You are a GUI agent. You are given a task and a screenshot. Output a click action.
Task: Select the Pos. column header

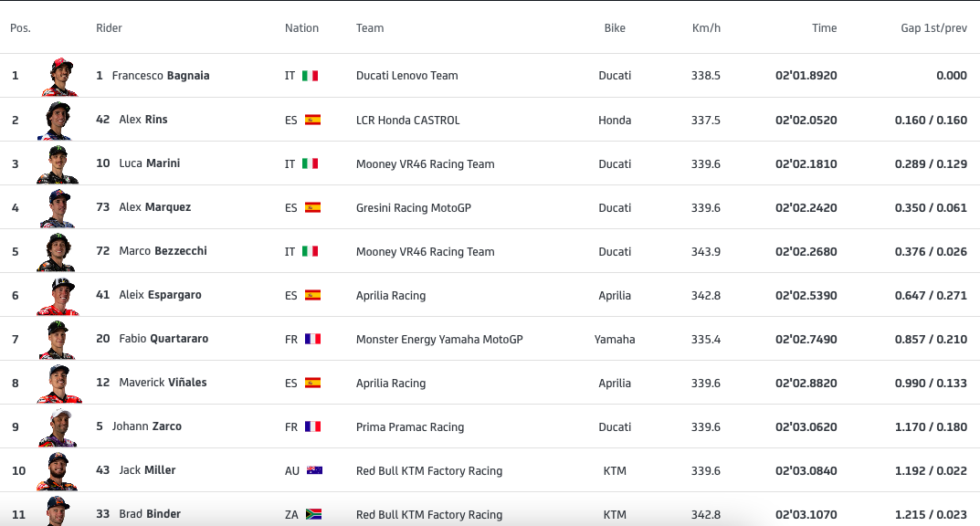(x=21, y=28)
